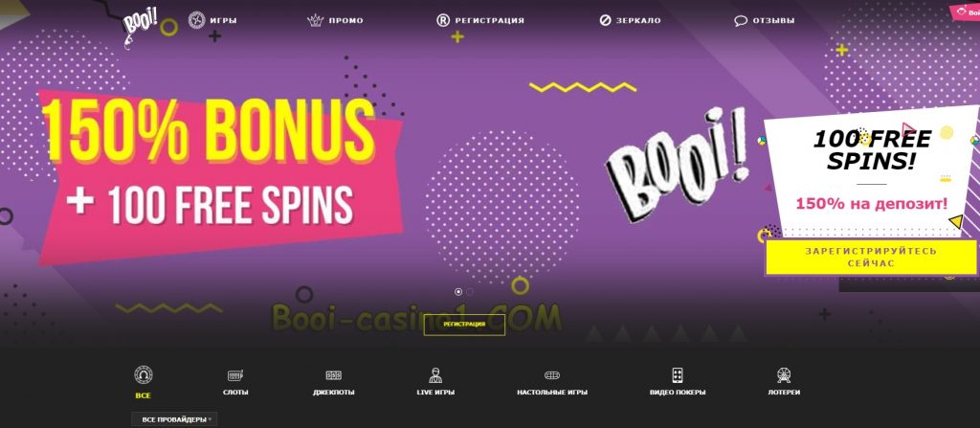Click the Зеркало crossed-circle icon
This screenshot has height=428, width=980.
(x=605, y=21)
